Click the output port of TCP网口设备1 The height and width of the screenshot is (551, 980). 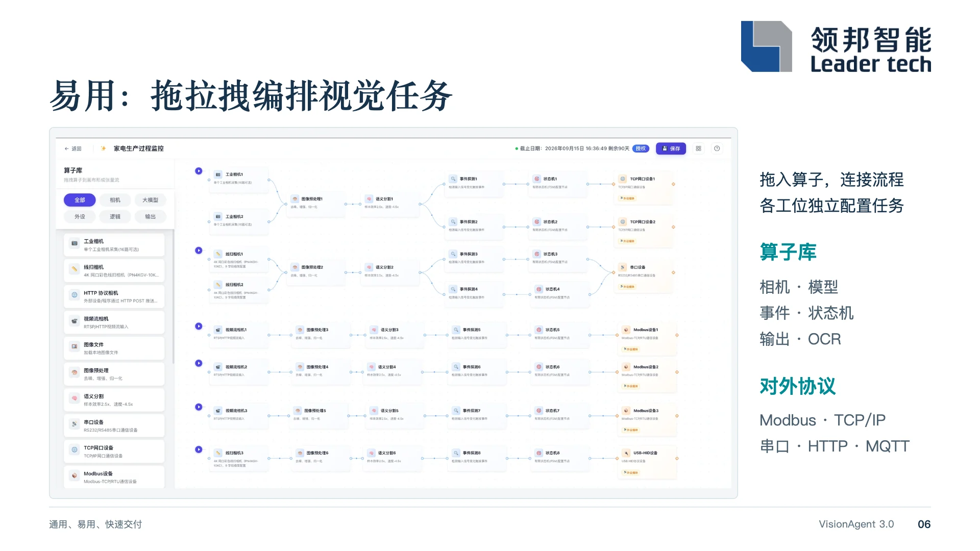tap(673, 184)
